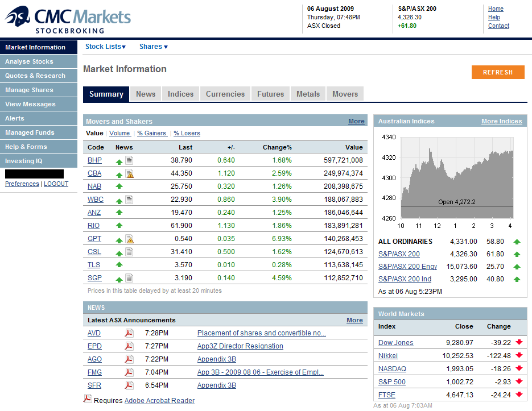Open Investing IQ sidebar item
Screen dimensions: 532x411
(x=39, y=161)
